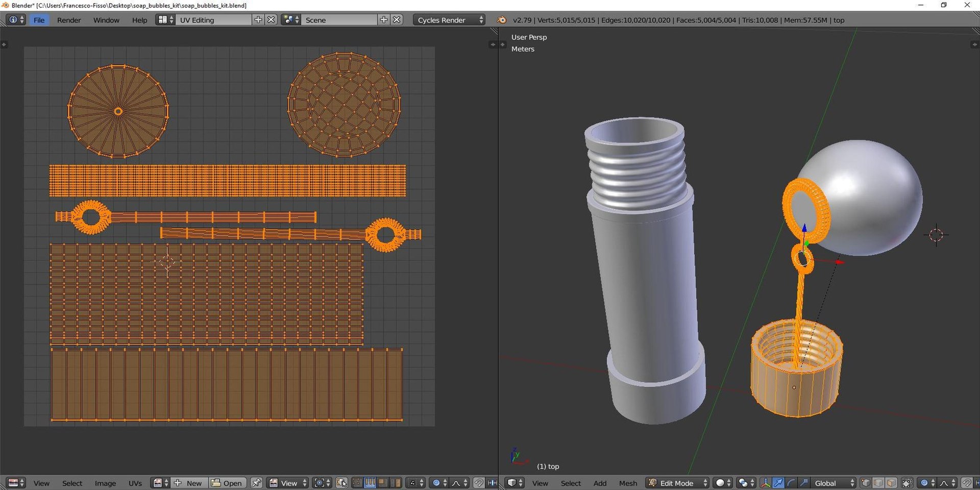Click the pin image icon in UV editor
Viewport: 980px width, 490px height.
[256, 483]
